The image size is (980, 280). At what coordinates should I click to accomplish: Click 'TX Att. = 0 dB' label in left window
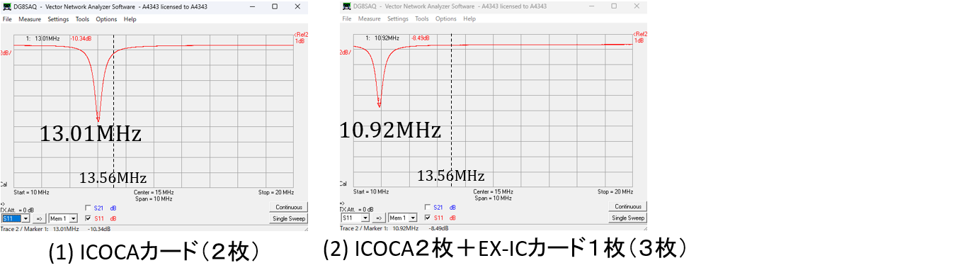pyautogui.click(x=17, y=210)
